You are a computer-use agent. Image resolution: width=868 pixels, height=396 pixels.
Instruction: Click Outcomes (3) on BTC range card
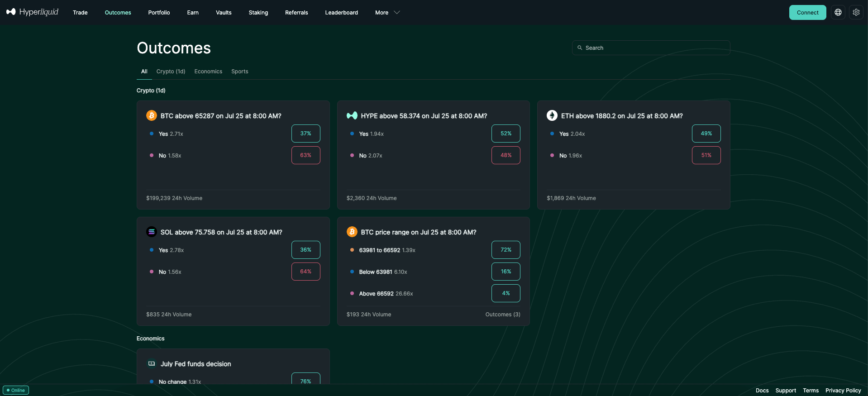pos(503,315)
